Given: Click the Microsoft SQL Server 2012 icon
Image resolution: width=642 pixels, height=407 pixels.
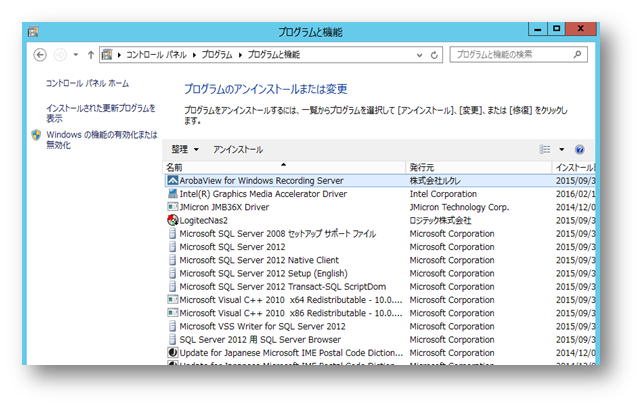Looking at the screenshot, I should (x=173, y=246).
